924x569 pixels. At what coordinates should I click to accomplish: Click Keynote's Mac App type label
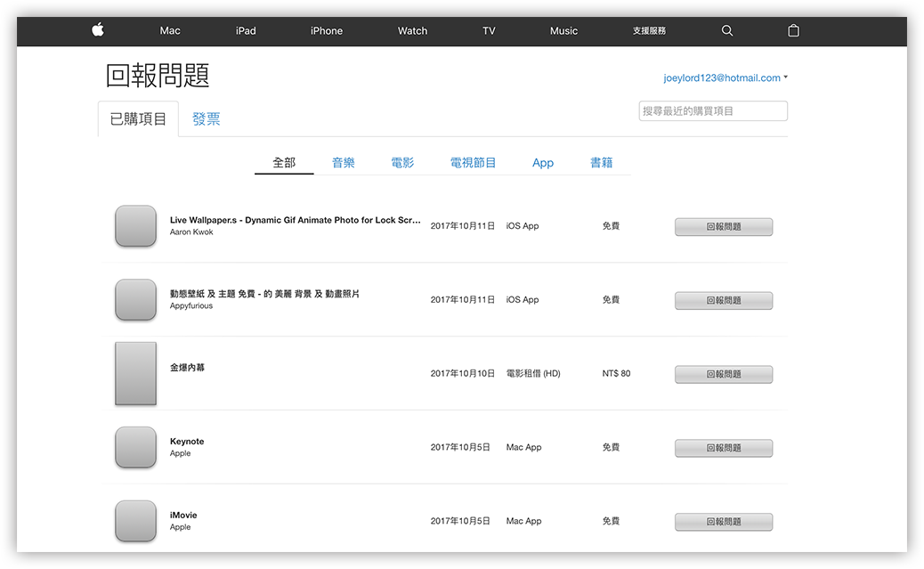click(x=524, y=447)
